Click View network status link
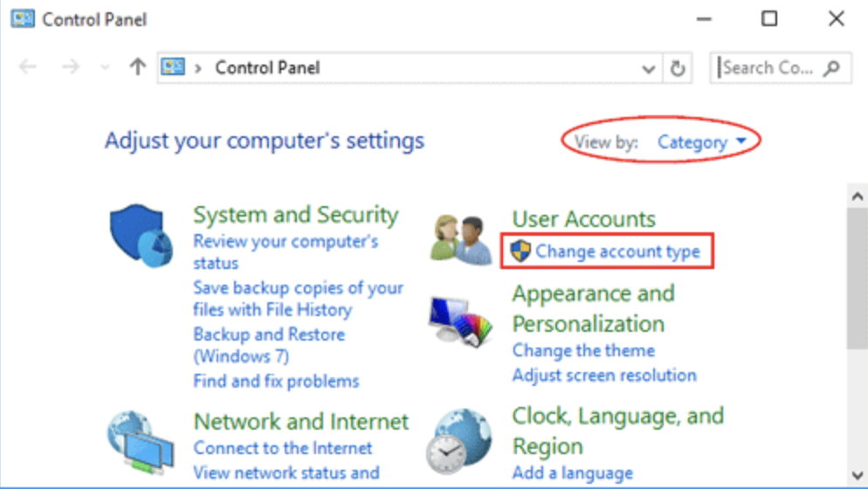Image resolution: width=868 pixels, height=489 pixels. pos(286,473)
